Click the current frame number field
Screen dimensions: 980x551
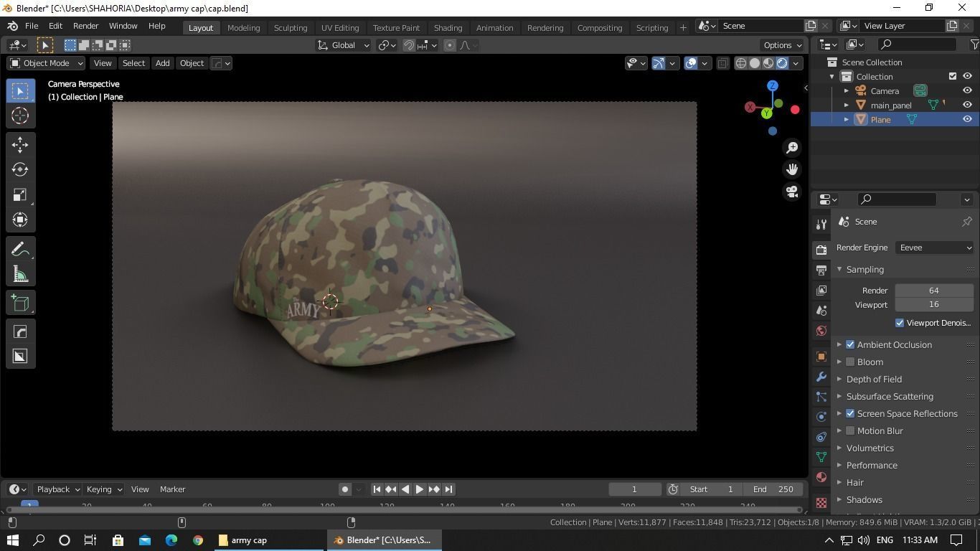pyautogui.click(x=634, y=489)
